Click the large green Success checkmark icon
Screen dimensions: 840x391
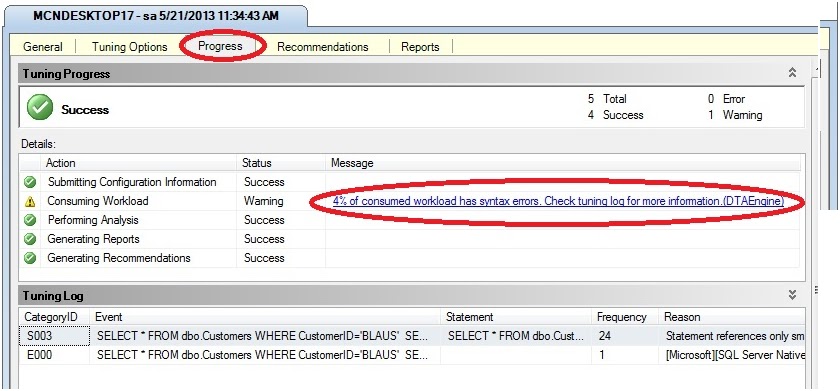tap(40, 107)
